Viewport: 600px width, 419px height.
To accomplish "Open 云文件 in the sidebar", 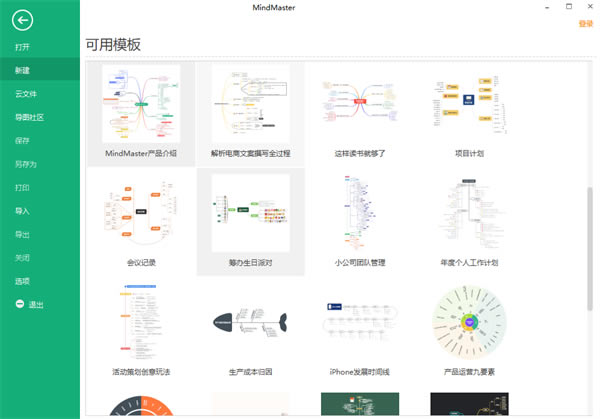I will pyautogui.click(x=26, y=94).
